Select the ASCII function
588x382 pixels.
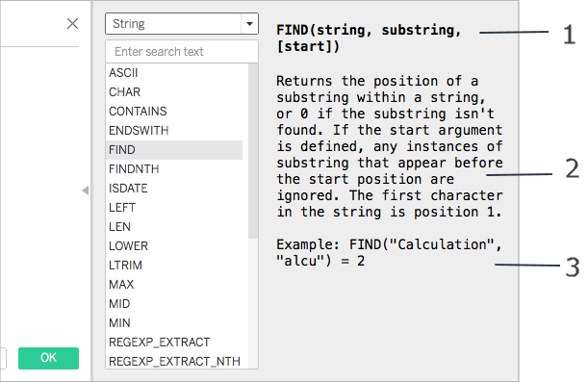[123, 73]
